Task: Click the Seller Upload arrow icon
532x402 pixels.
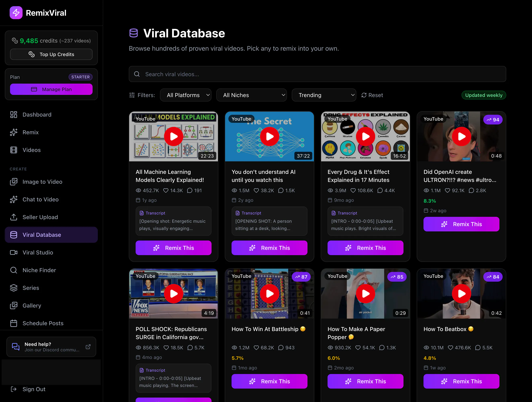Action: tap(14, 217)
